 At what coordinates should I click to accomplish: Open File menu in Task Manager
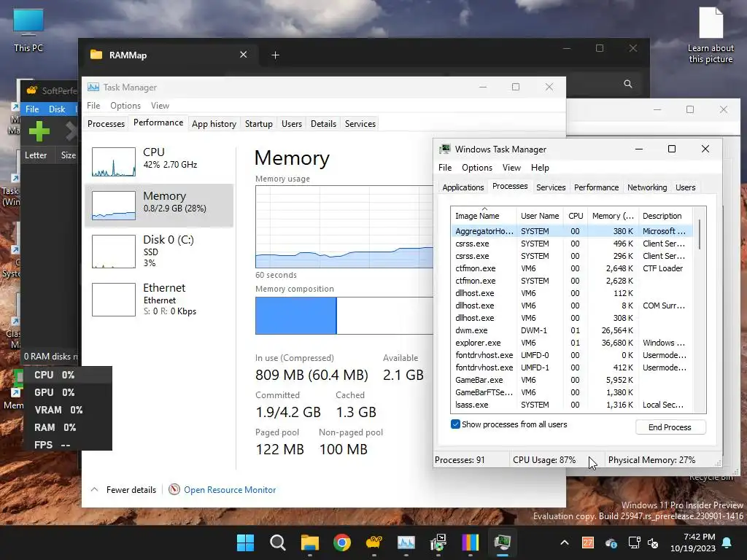click(x=93, y=105)
